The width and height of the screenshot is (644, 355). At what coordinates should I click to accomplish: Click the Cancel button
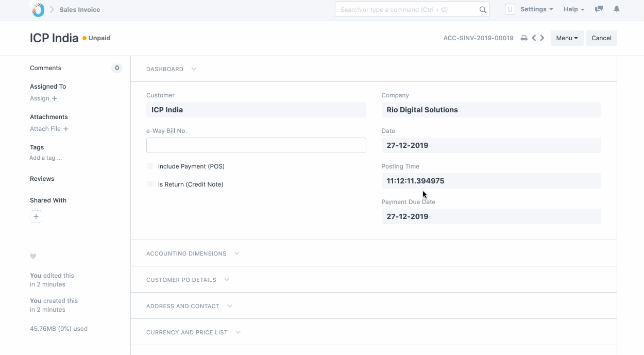601,38
